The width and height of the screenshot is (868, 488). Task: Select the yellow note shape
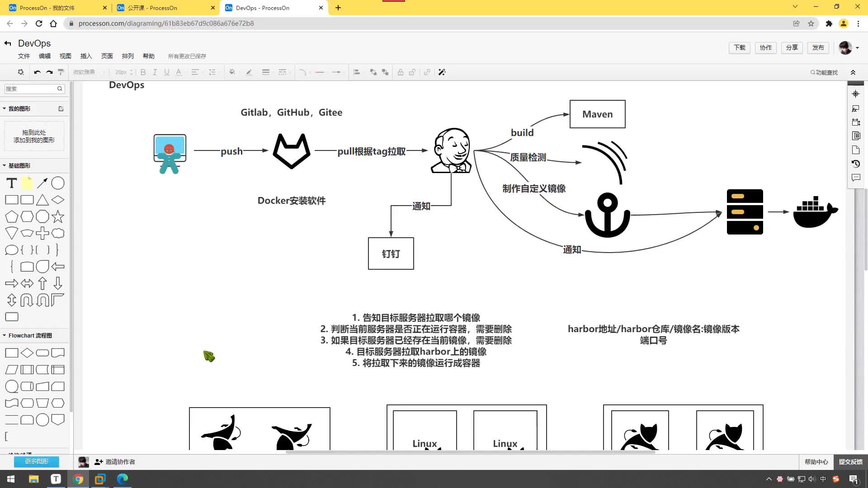coord(27,183)
